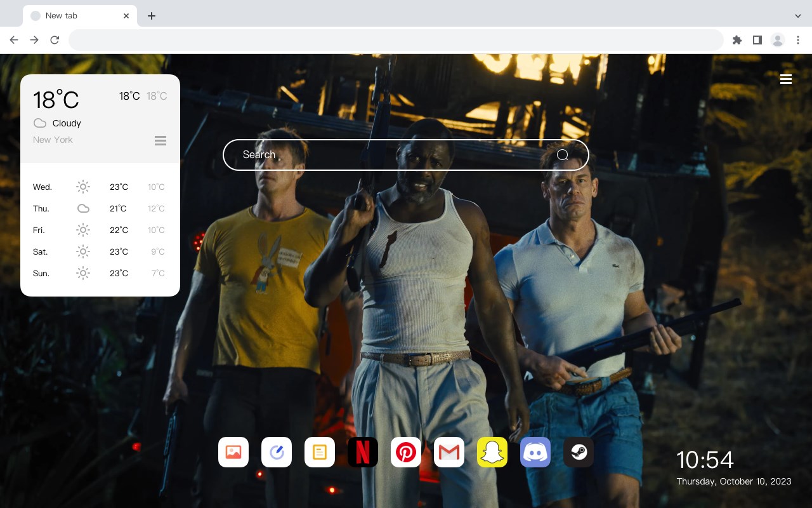Expand the tab search dropdown arrow
The width and height of the screenshot is (812, 508).
coord(798,16)
